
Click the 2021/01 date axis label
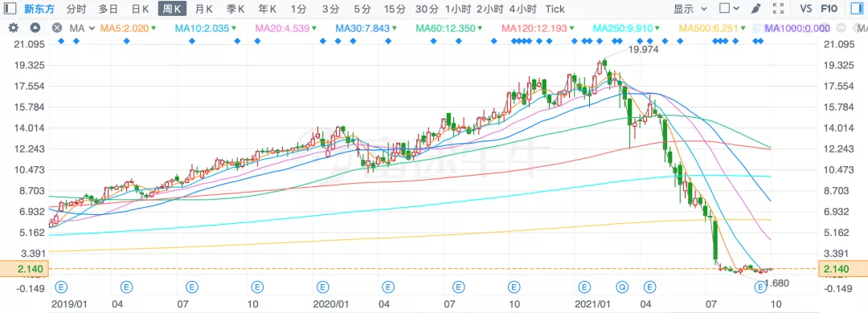593,304
